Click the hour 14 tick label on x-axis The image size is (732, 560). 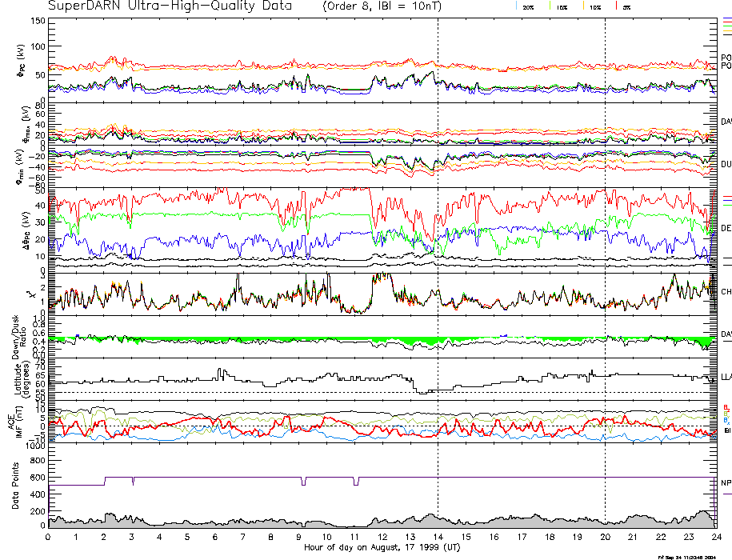pos(438,537)
